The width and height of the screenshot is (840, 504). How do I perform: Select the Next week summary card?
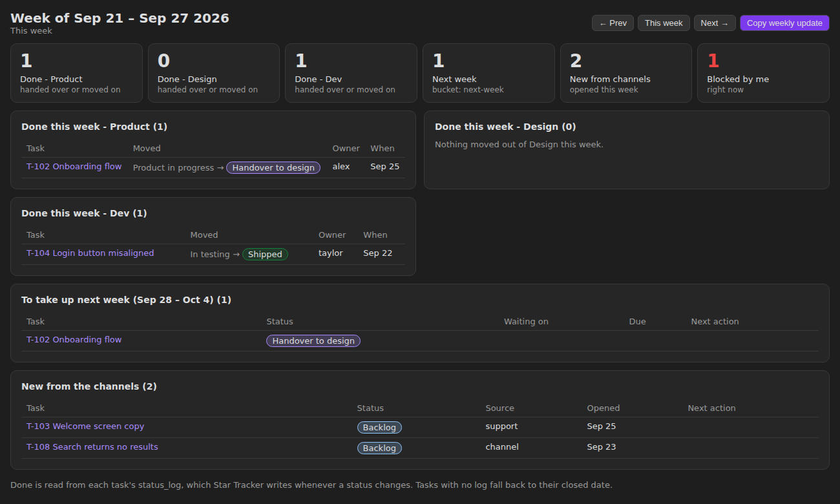click(x=488, y=73)
